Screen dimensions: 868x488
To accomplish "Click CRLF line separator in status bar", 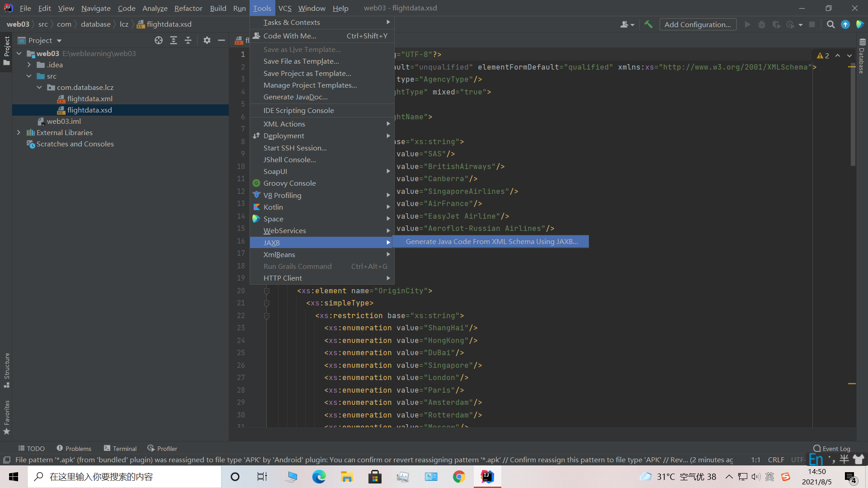I will [x=776, y=460].
